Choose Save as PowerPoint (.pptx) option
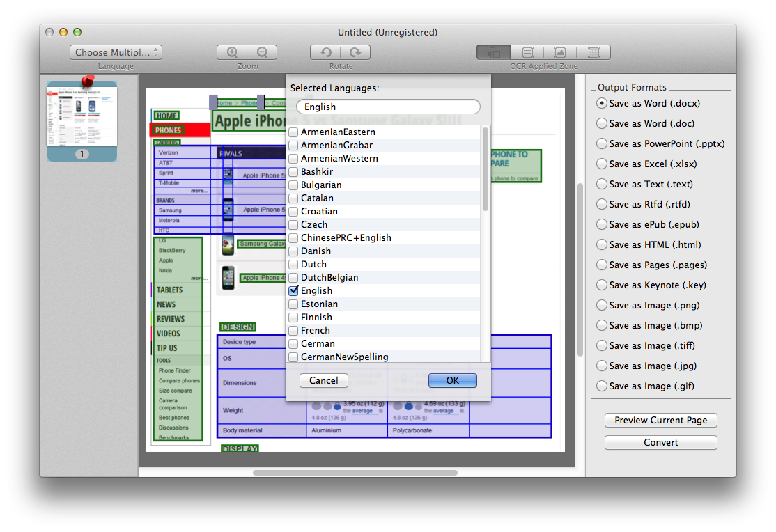776x532 pixels. click(x=602, y=144)
